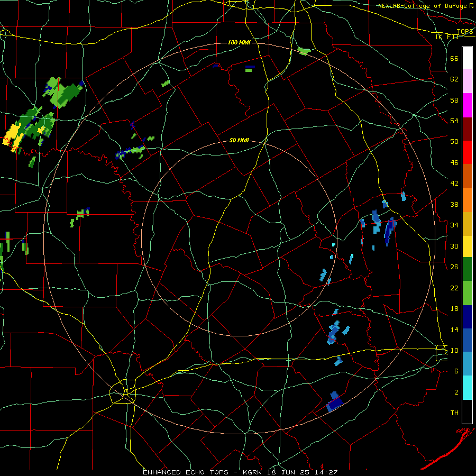Select the light pink legend swatch
Viewport: 476px width, 476px height.
(467, 81)
